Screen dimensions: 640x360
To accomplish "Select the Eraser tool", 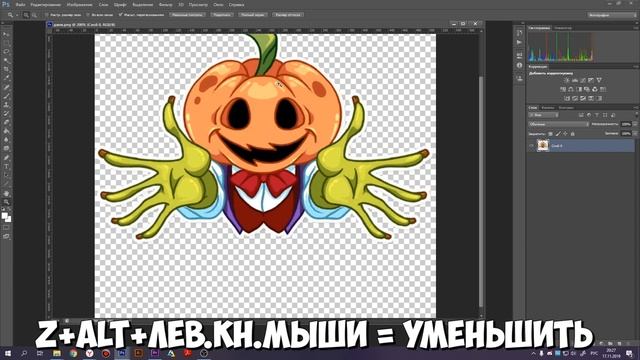I will point(6,122).
